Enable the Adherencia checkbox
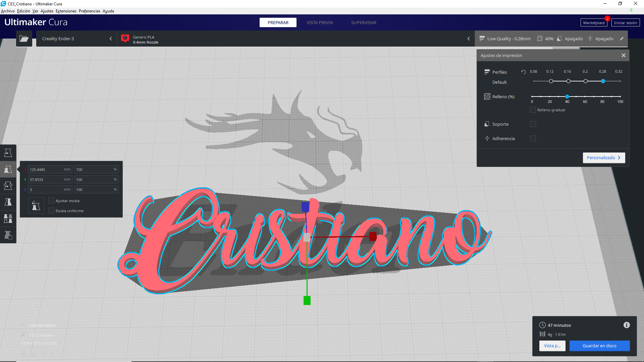 point(533,138)
